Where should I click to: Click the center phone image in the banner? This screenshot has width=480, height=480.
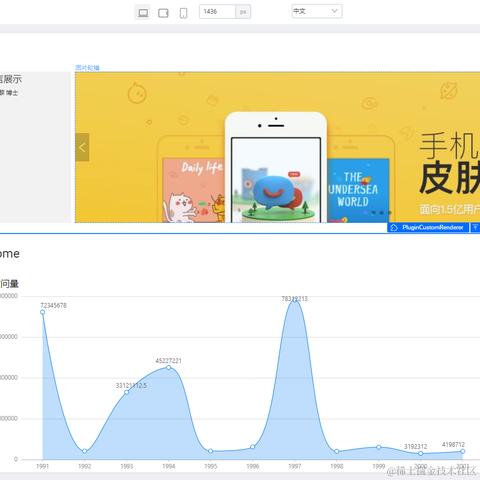[x=276, y=167]
